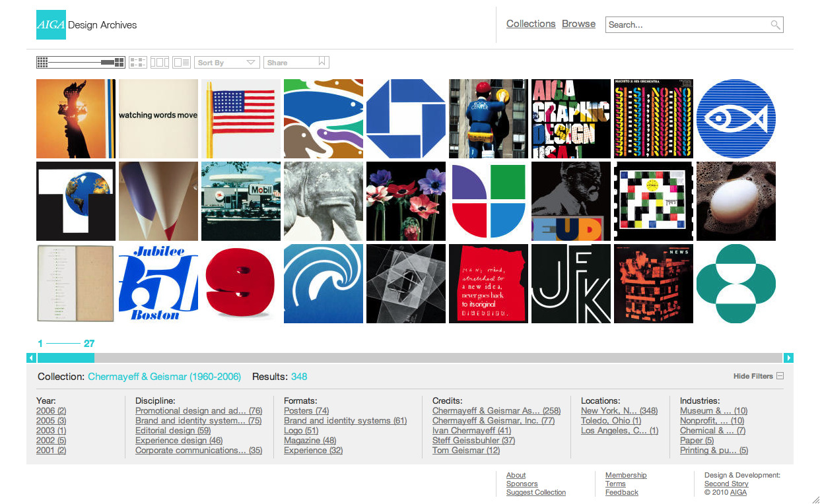Switch to thumbnails-with-details view icon
The image size is (820, 504).
pyautogui.click(x=137, y=62)
